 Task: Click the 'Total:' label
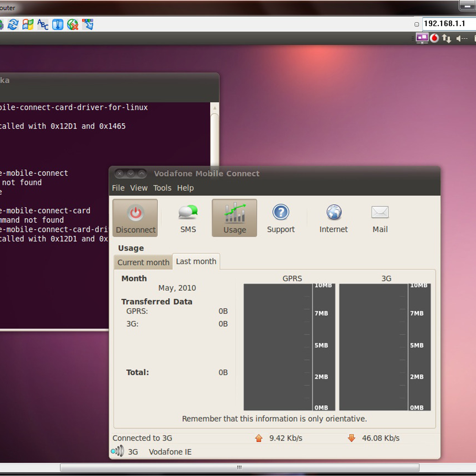tap(137, 372)
